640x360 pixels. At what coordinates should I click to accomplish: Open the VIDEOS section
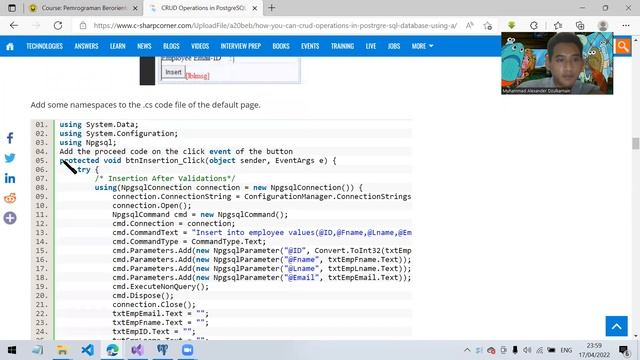click(x=200, y=46)
